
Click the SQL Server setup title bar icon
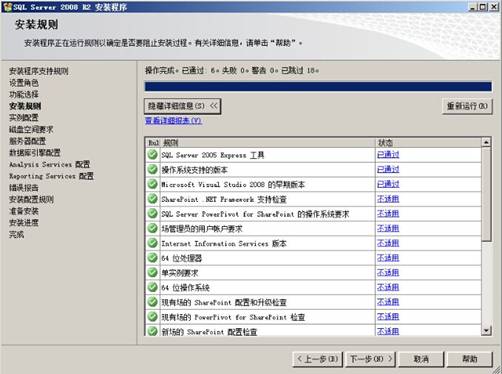pyautogui.click(x=7, y=7)
